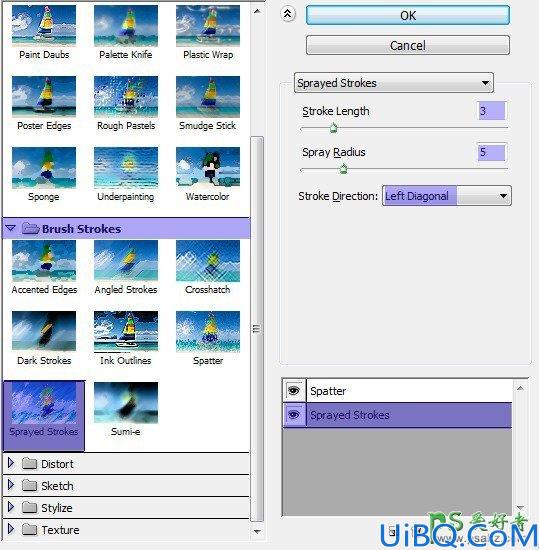Select the Ink Outlines filter

pos(126,331)
